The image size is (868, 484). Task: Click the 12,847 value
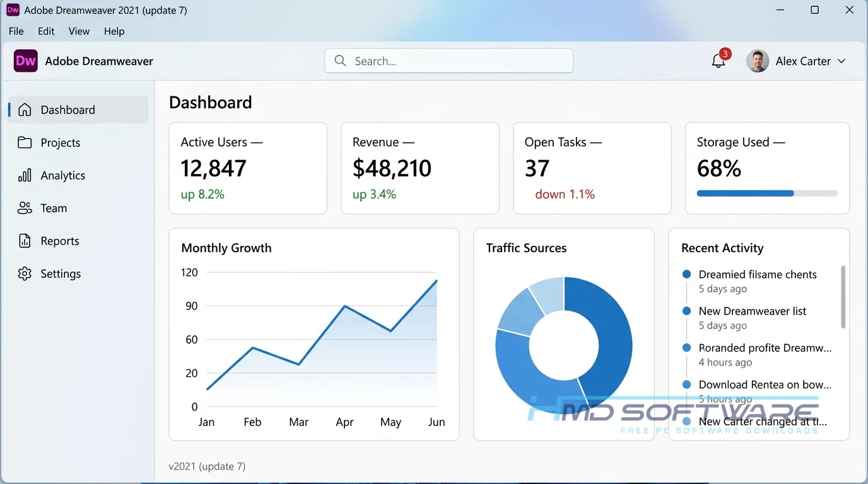click(x=213, y=168)
